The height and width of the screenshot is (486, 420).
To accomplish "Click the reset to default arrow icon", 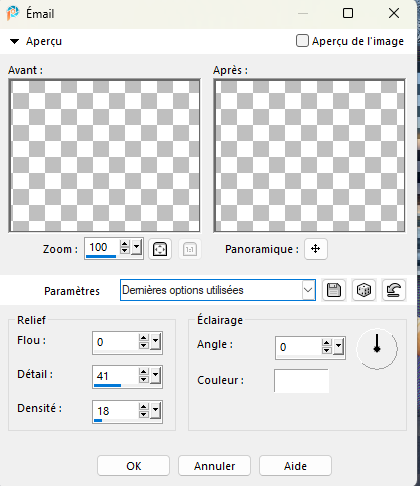I will coord(394,290).
